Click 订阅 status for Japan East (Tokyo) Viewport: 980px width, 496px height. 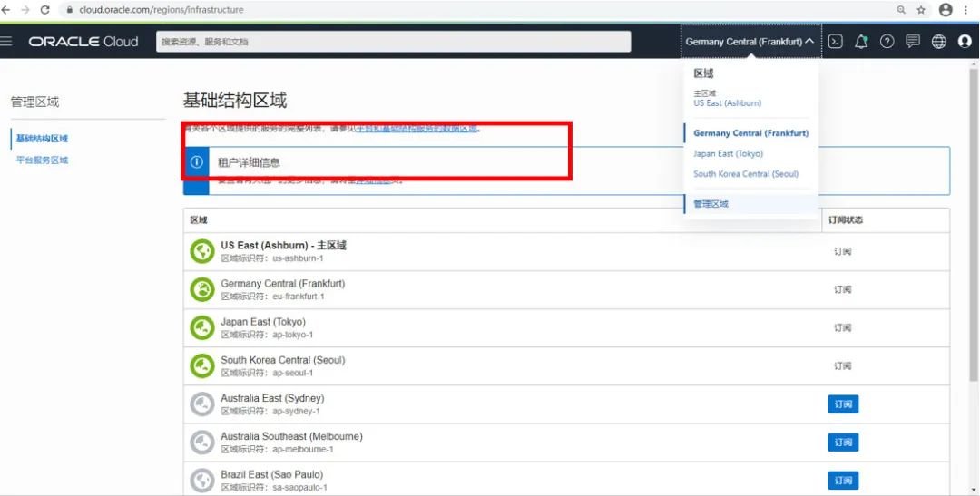[x=842, y=327]
